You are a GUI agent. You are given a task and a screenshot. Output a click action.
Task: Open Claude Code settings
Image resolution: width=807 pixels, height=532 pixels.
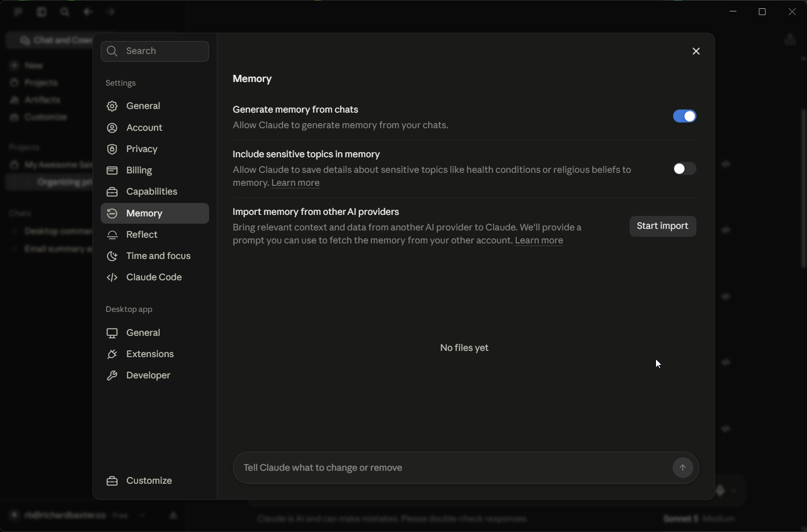(155, 277)
